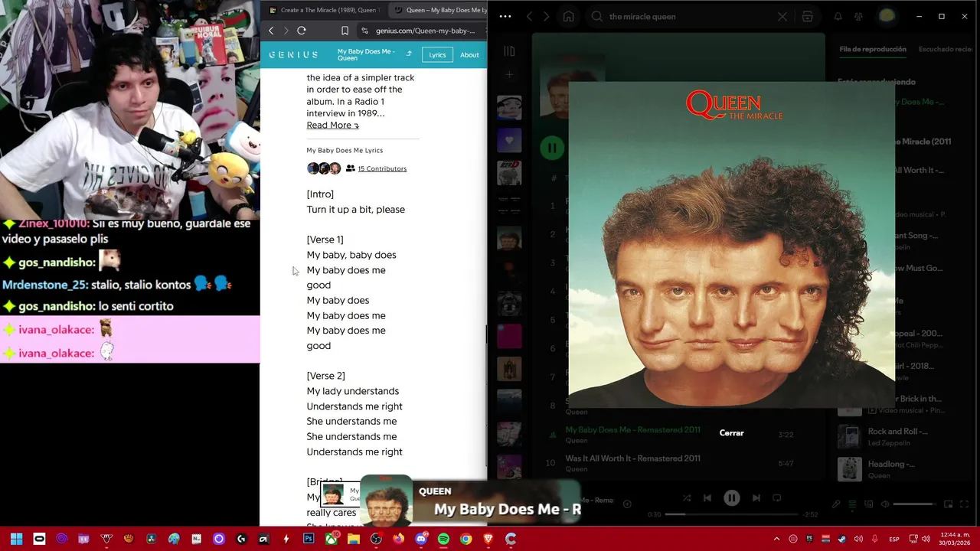Open the Windows Start menu

pyautogui.click(x=17, y=539)
